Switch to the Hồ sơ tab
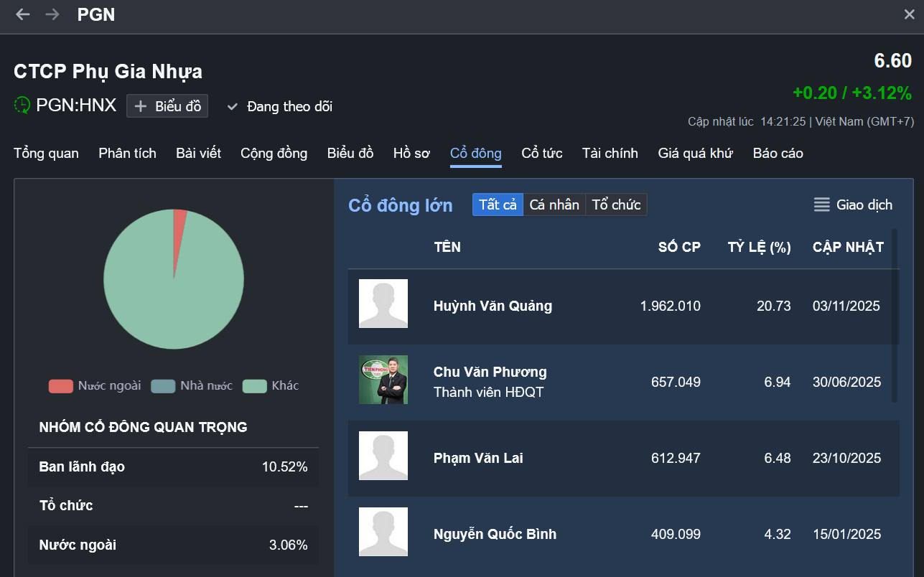The width and height of the screenshot is (924, 577). tap(411, 153)
